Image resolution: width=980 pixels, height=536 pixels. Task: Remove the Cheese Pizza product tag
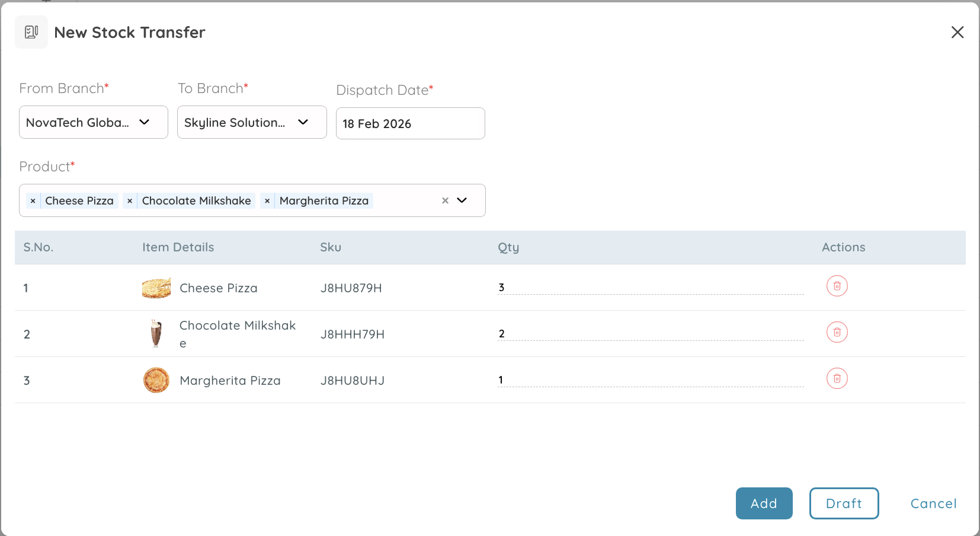[33, 200]
